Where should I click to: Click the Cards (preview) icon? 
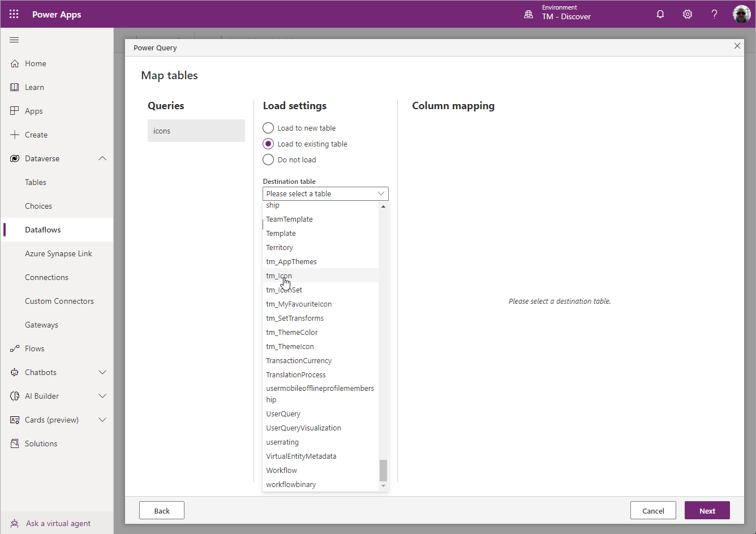coord(15,420)
